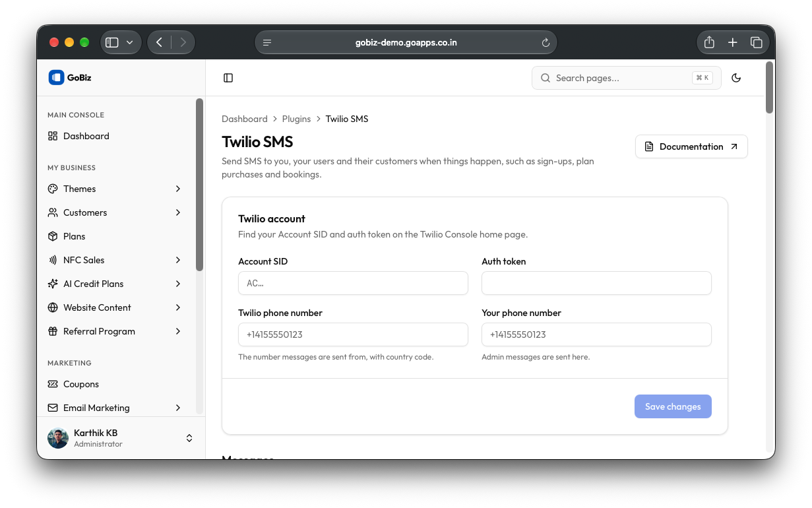Focus the Twilio phone number field
This screenshot has height=508, width=812.
(x=353, y=334)
